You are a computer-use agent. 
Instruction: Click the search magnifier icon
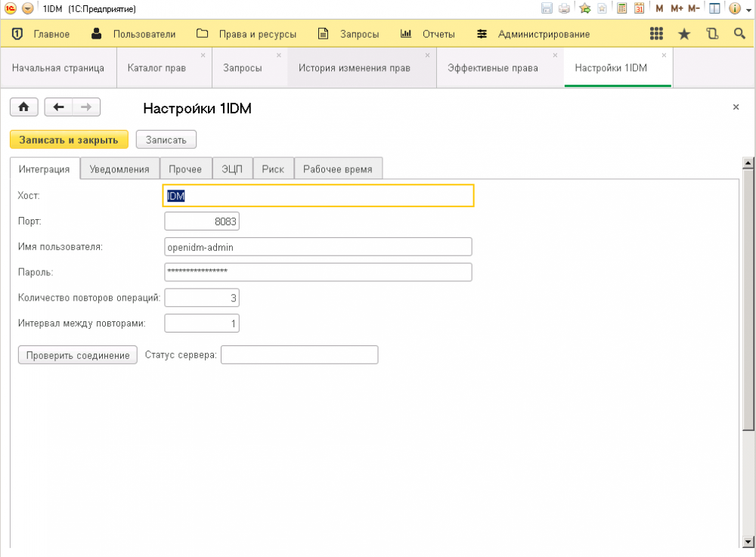pos(739,34)
